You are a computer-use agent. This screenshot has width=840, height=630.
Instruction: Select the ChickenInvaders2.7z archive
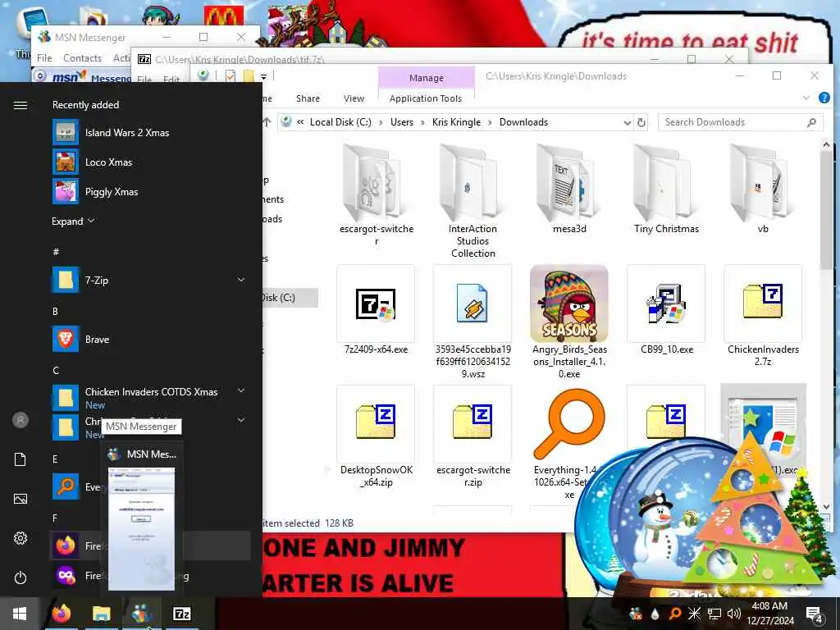[x=763, y=316]
